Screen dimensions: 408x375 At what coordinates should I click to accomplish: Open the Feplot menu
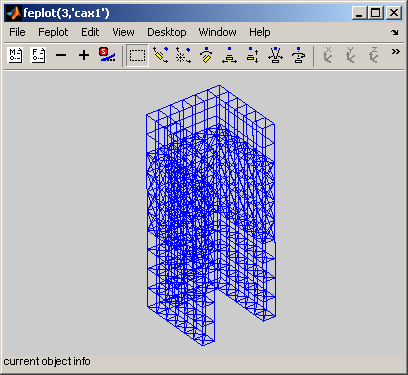[x=53, y=32]
